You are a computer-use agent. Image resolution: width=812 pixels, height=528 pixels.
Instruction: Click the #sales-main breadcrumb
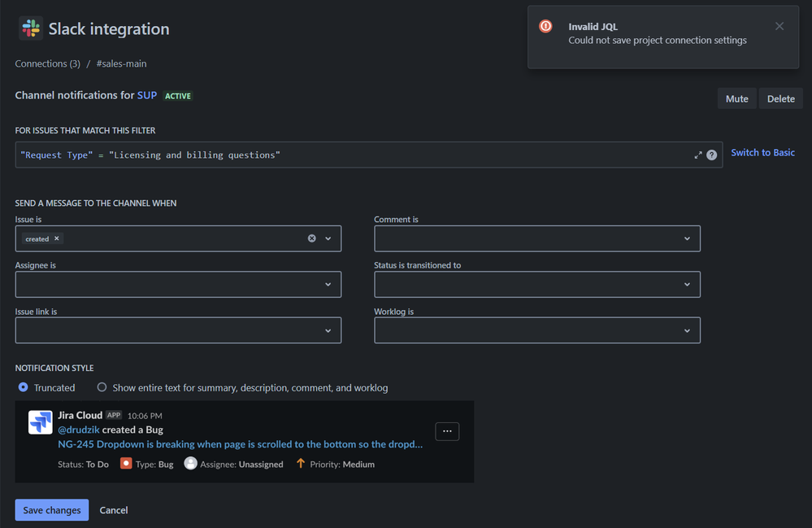coord(121,63)
